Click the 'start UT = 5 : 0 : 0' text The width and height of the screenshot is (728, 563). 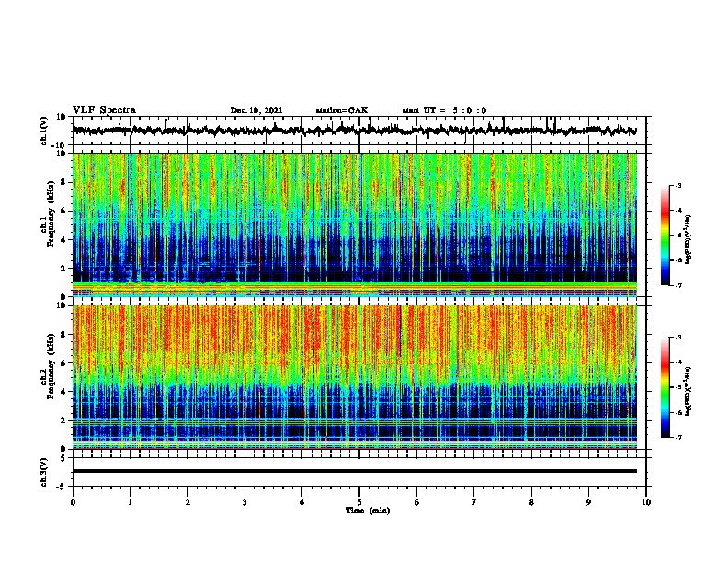(444, 110)
